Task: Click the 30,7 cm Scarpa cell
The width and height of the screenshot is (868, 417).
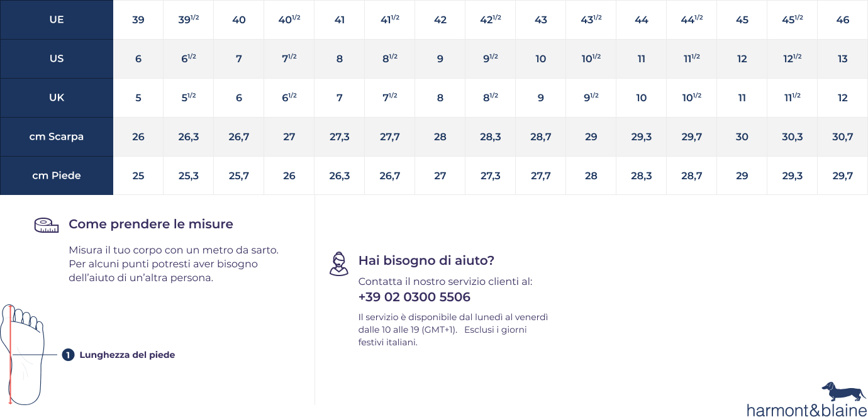Action: click(x=843, y=136)
